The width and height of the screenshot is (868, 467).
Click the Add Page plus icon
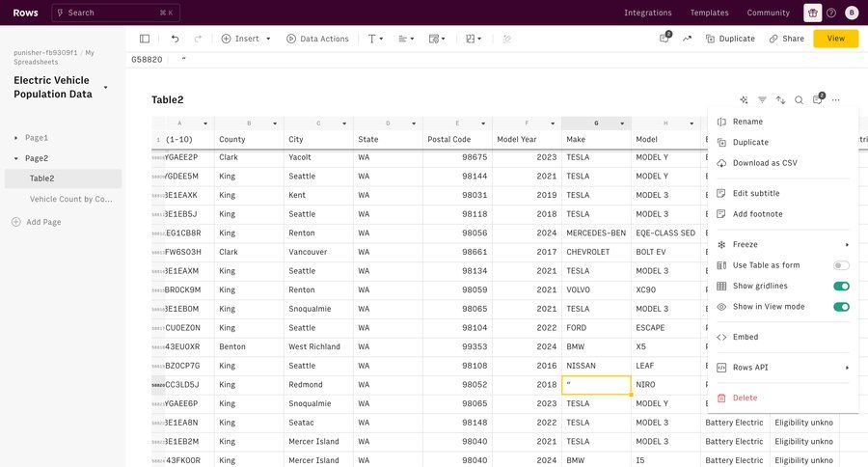pyautogui.click(x=16, y=222)
